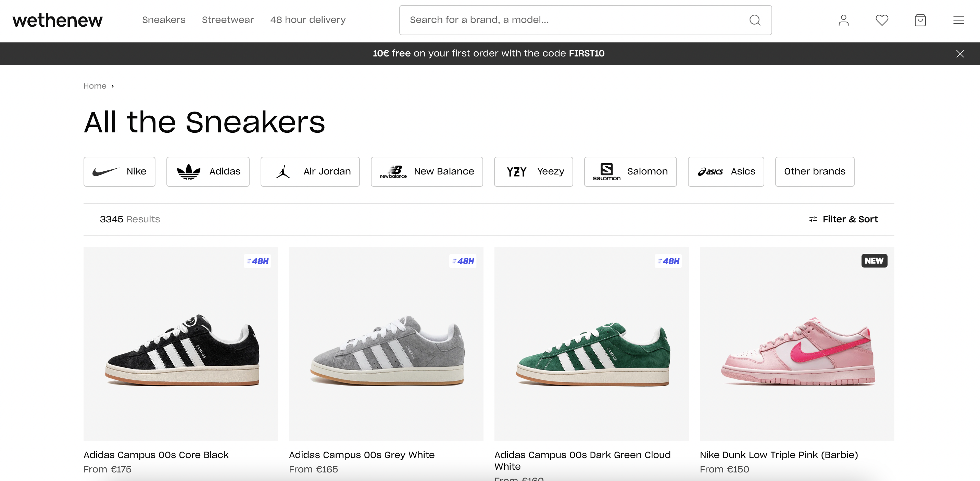Open the Filter & Sort panel
The width and height of the screenshot is (980, 481).
point(850,219)
